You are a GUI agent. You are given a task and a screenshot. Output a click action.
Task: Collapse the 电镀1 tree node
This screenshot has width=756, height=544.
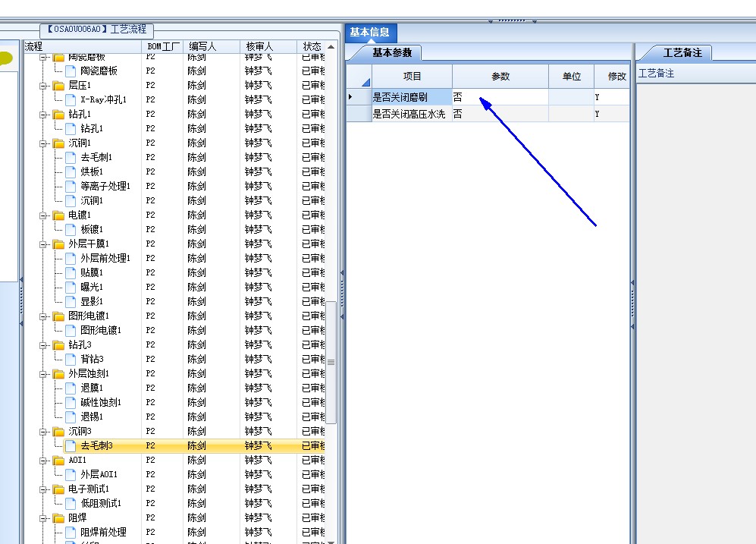(x=43, y=215)
